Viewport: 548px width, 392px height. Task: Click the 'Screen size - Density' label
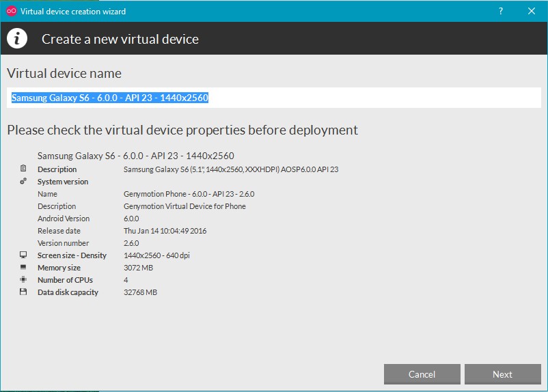click(72, 255)
